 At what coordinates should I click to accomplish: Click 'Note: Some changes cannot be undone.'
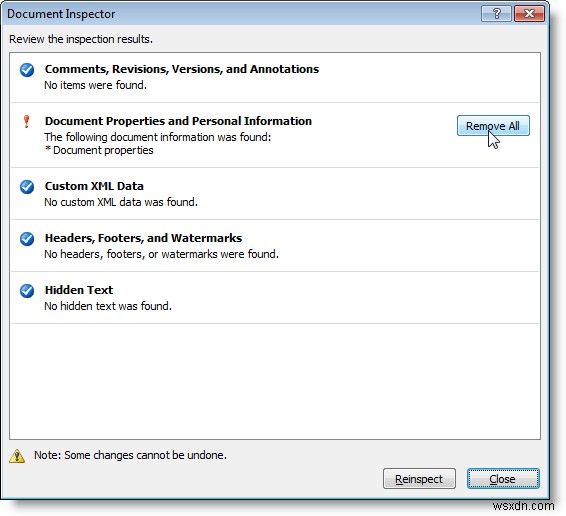click(131, 455)
